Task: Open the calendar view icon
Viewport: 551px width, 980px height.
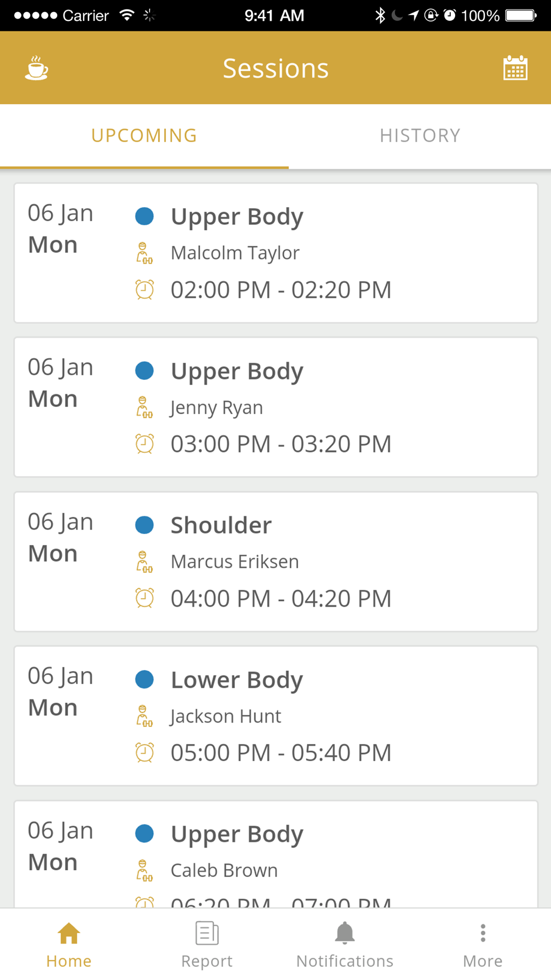Action: tap(515, 68)
